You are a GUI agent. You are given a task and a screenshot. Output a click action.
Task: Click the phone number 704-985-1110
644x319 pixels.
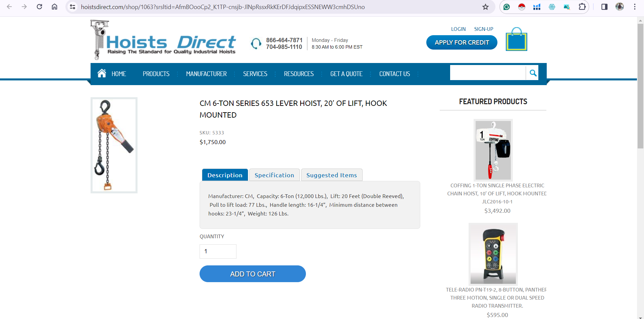click(x=284, y=47)
